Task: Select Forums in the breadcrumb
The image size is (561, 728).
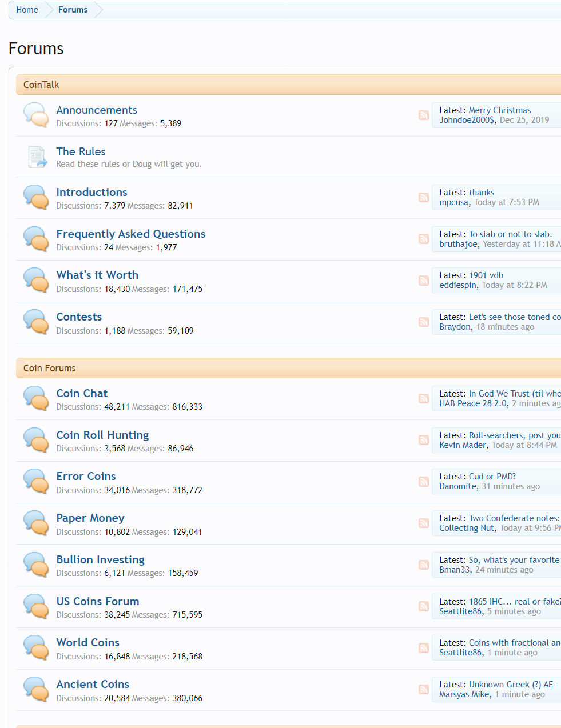Action: coord(73,10)
